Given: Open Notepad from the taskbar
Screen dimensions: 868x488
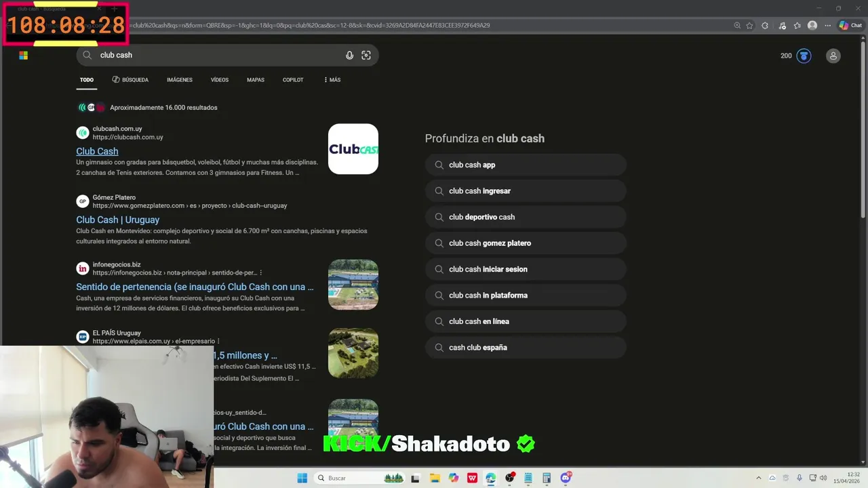Looking at the screenshot, I should [528, 478].
